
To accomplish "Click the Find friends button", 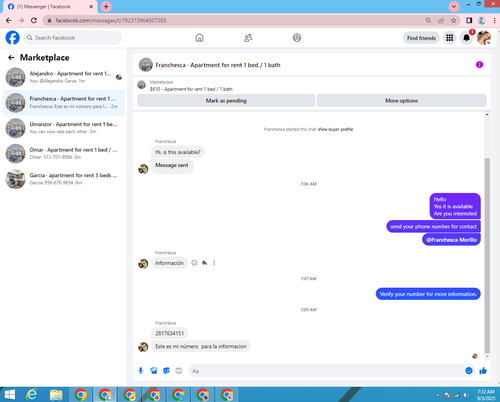I will coord(421,38).
